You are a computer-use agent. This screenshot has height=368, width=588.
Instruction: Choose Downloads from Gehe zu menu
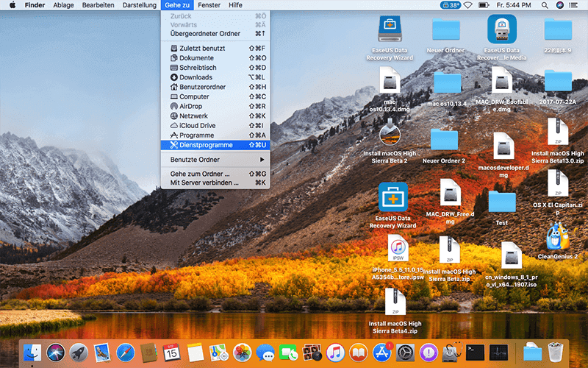pos(215,77)
